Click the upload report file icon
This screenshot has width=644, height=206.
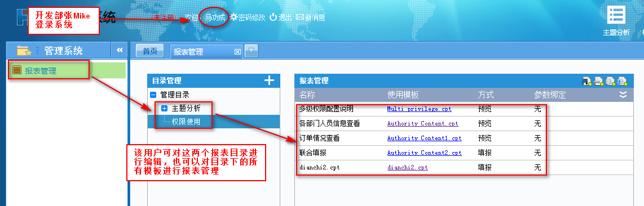[623, 81]
